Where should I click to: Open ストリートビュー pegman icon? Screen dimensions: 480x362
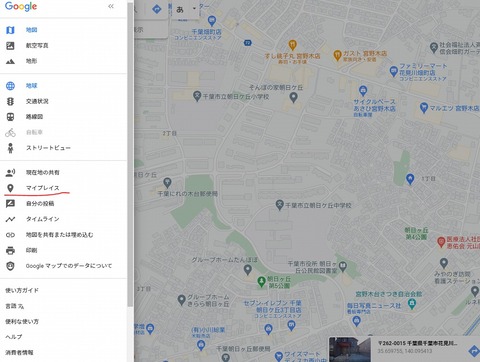[x=10, y=148]
